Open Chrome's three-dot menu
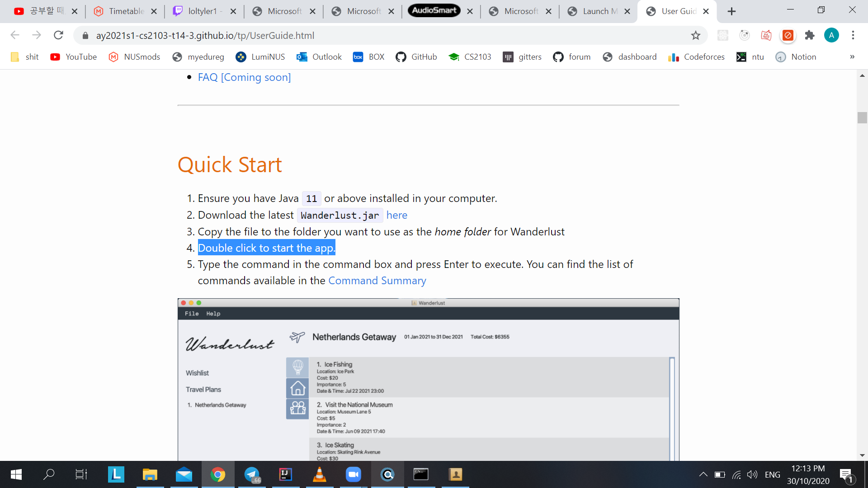868x488 pixels. [x=853, y=35]
